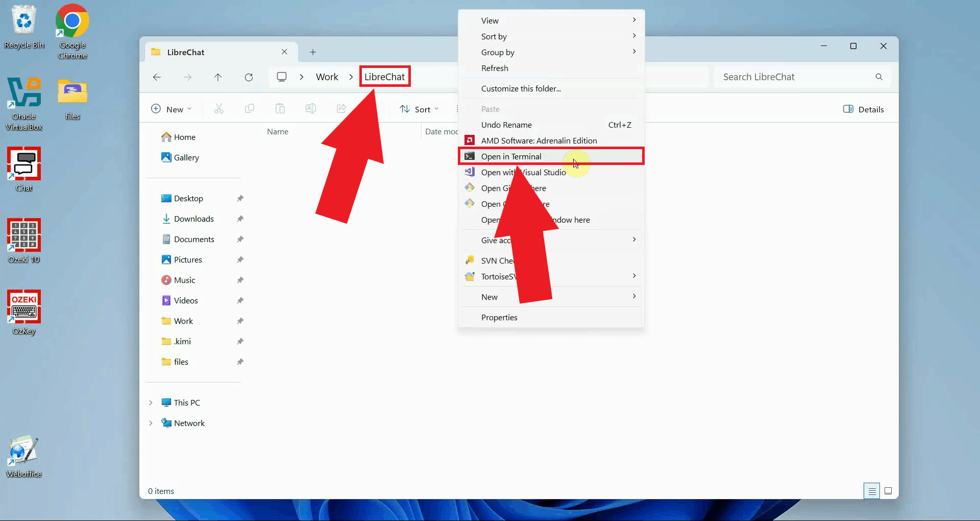The height and width of the screenshot is (521, 980).
Task: Click the search magnifier icon
Action: tap(879, 77)
